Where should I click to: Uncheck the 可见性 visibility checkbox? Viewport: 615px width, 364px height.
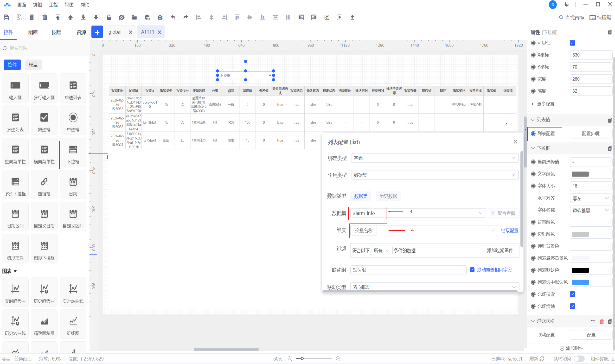pos(572,43)
